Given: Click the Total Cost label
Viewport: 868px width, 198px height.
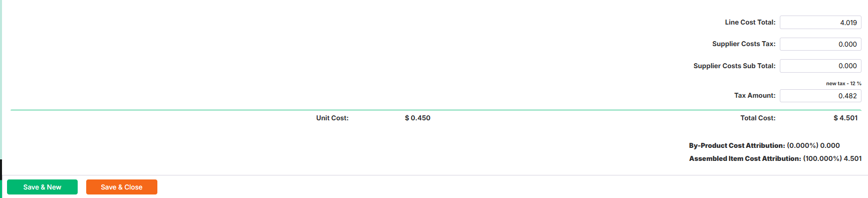Looking at the screenshot, I should coord(758,118).
